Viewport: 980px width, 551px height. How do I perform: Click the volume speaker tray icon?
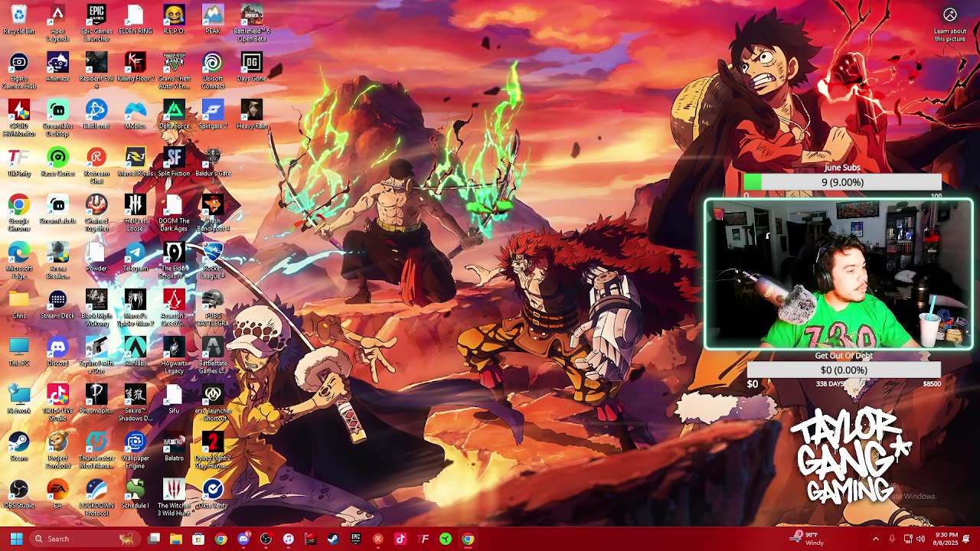922,539
